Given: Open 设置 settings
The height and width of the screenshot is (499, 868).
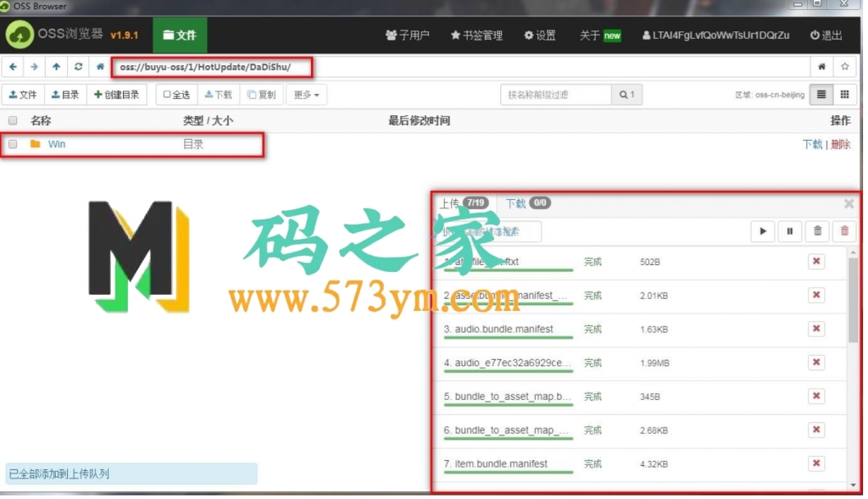Looking at the screenshot, I should point(540,36).
